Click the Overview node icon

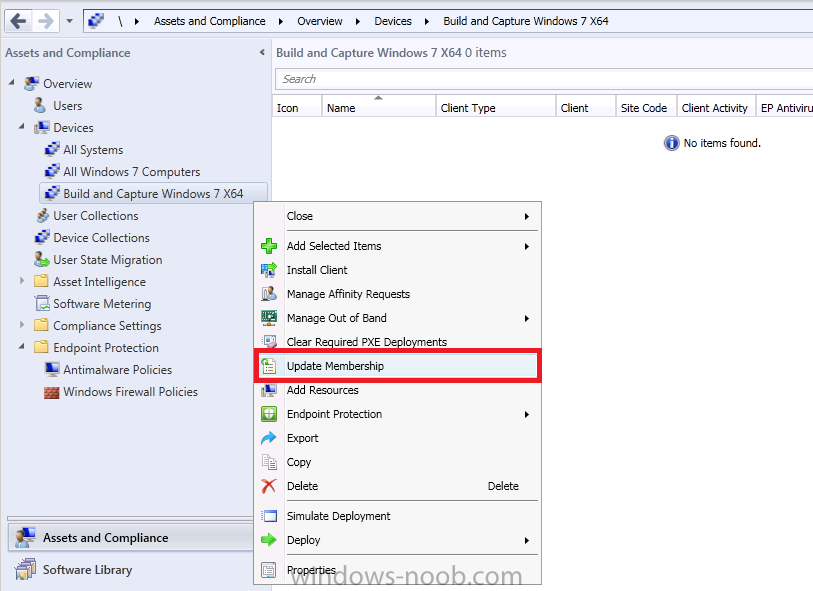click(x=32, y=83)
